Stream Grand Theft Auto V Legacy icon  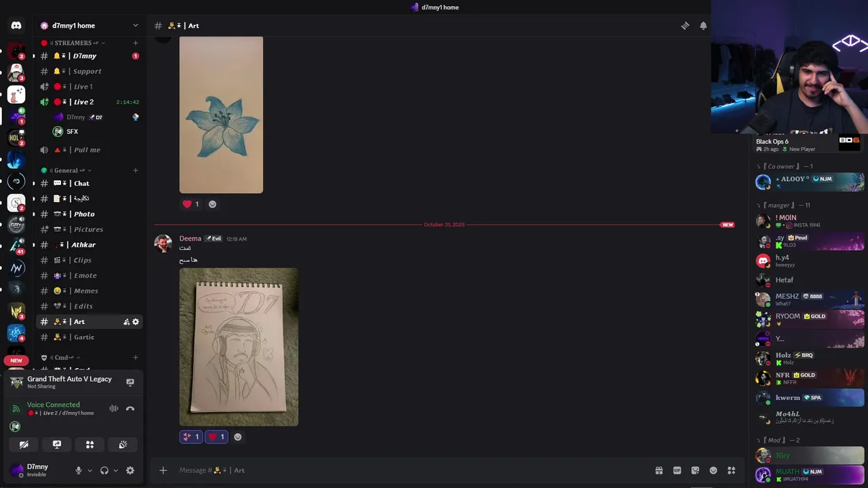[130, 382]
